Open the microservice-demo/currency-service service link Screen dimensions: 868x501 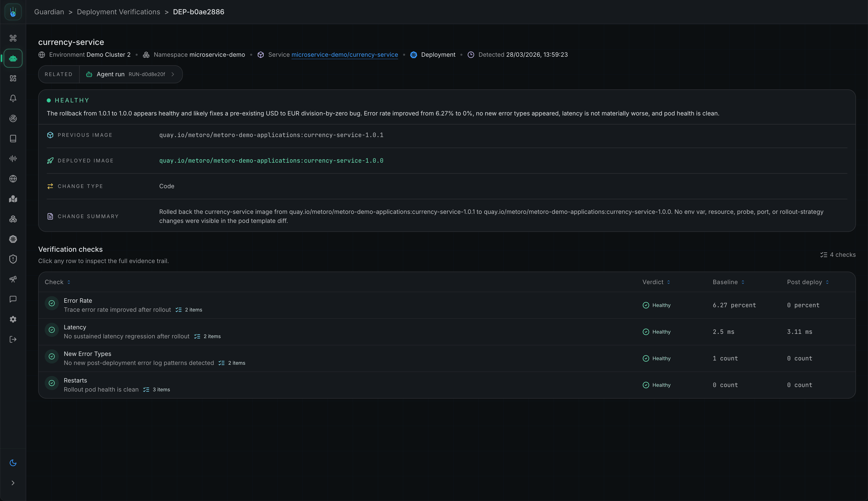(x=344, y=54)
